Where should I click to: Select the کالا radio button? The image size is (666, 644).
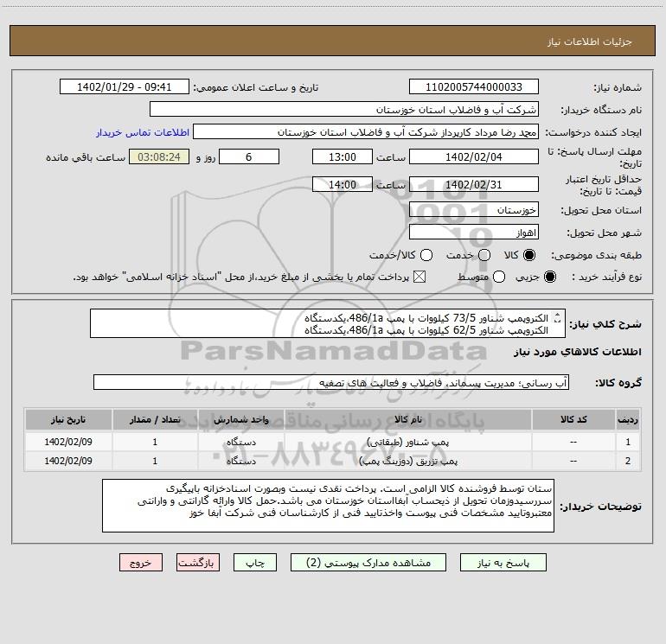pyautogui.click(x=529, y=255)
